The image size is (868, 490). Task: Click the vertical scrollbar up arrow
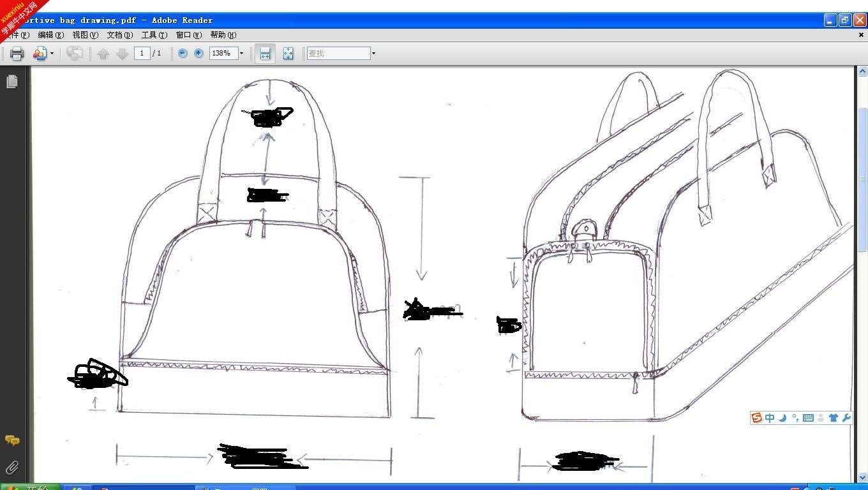[x=862, y=70]
